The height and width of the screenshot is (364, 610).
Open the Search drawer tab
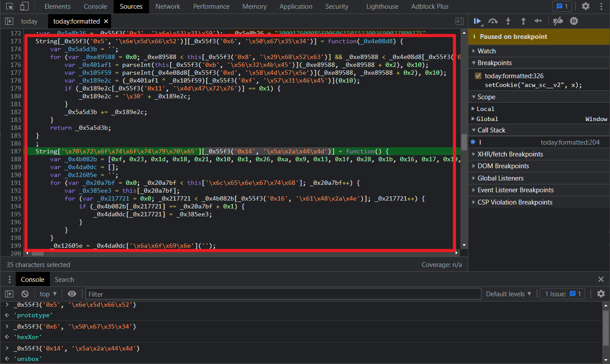64,280
